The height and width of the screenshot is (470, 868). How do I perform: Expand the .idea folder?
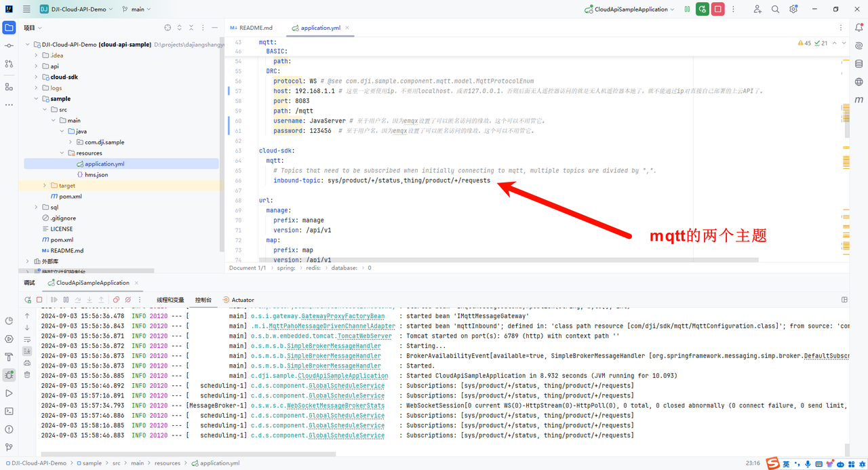pyautogui.click(x=37, y=56)
